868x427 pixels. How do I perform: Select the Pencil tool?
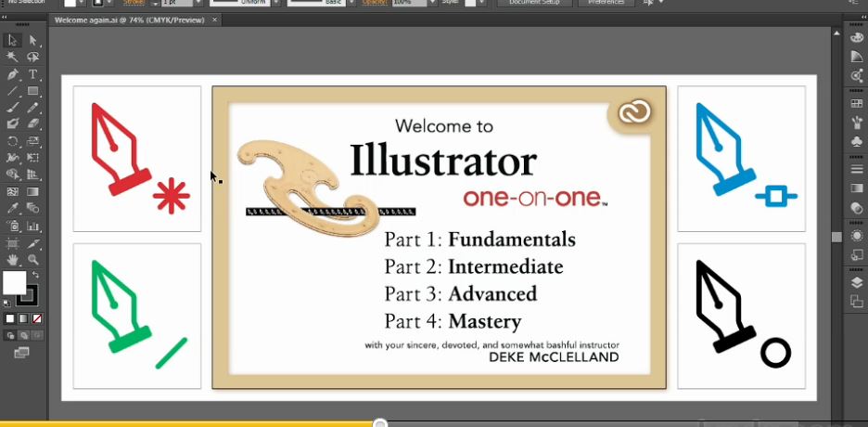[x=32, y=108]
